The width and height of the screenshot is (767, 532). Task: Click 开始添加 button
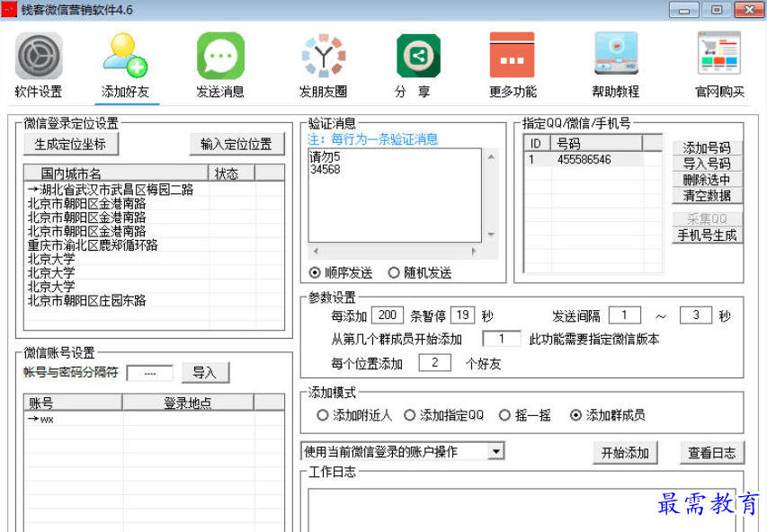pyautogui.click(x=625, y=453)
